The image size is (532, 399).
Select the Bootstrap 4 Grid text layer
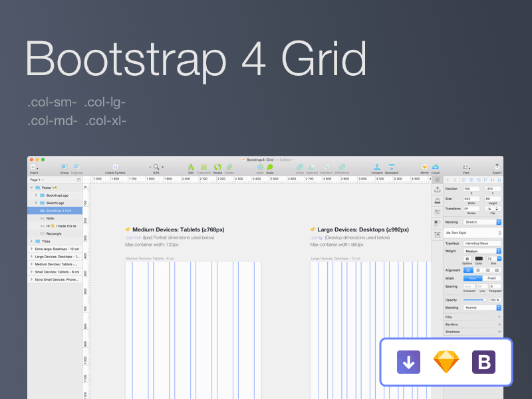point(59,210)
